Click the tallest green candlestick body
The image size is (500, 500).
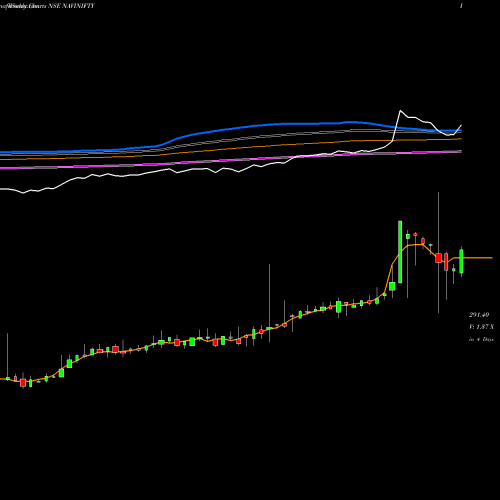400,252
